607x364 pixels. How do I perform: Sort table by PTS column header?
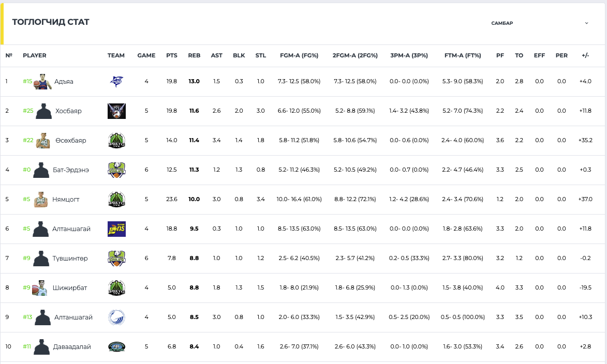(x=172, y=56)
